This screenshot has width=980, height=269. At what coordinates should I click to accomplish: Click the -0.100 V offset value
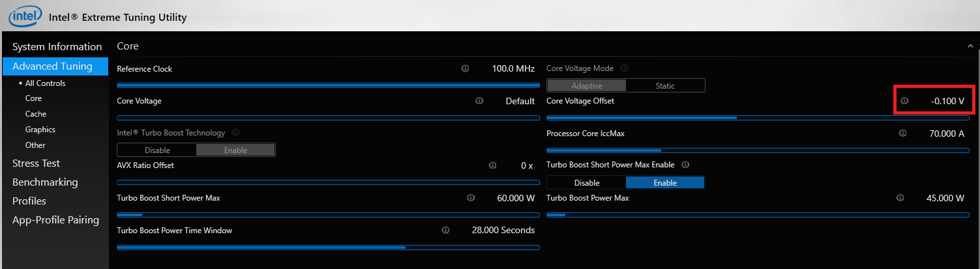pos(947,101)
